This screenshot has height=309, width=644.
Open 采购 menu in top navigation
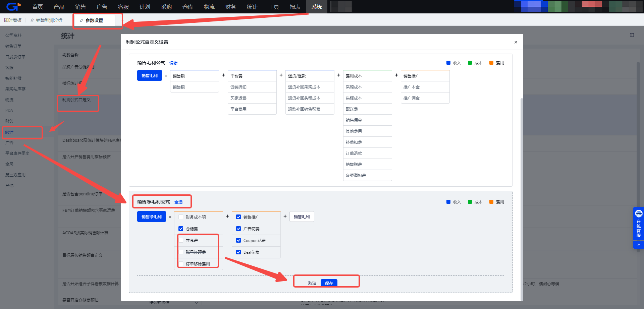(166, 7)
